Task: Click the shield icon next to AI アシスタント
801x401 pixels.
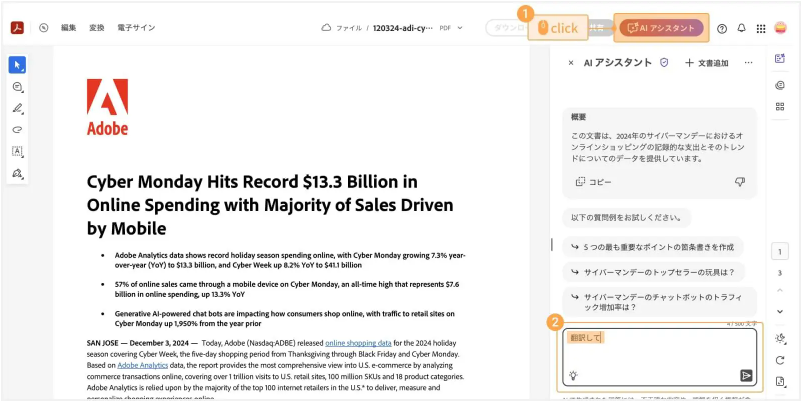Action: (664, 62)
